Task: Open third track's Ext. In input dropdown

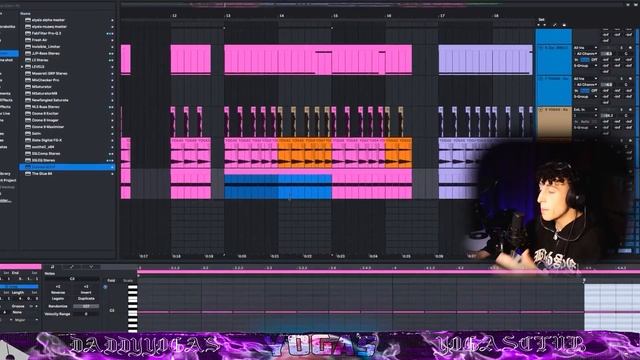Action: click(586, 110)
